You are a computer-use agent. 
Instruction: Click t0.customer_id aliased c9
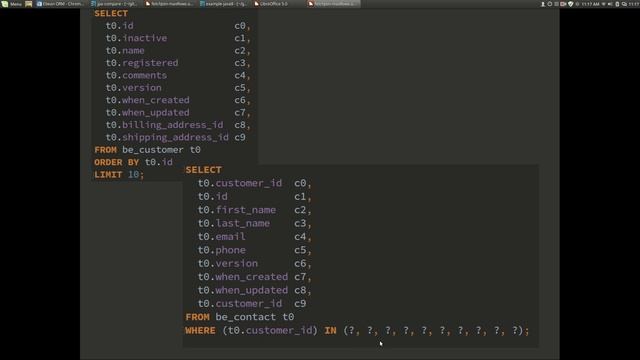click(x=240, y=304)
